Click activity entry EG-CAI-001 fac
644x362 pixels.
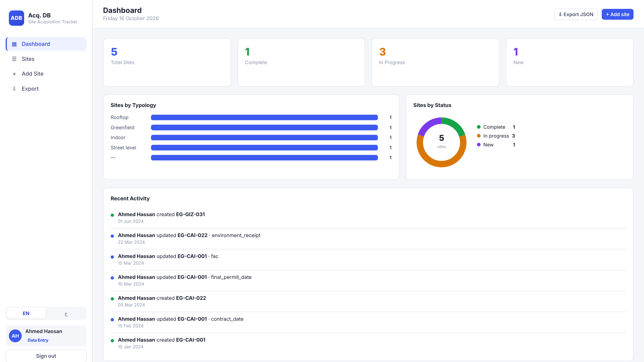click(x=368, y=260)
